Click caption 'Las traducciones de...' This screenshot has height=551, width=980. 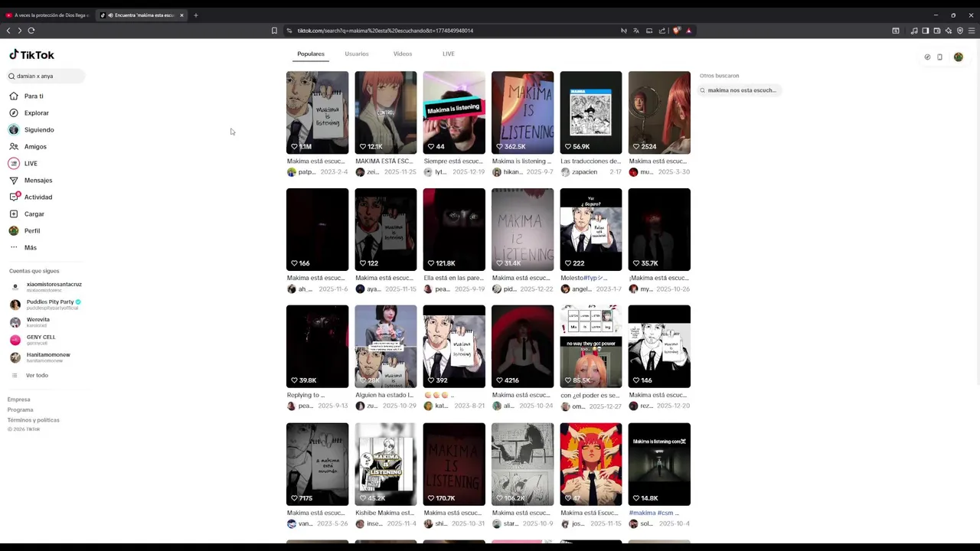pyautogui.click(x=591, y=161)
